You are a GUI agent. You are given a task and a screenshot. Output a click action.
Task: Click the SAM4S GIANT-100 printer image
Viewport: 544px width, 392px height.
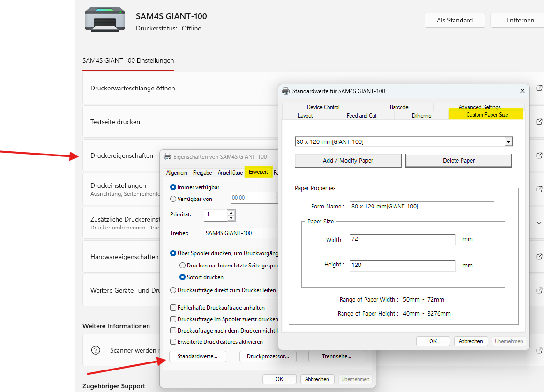tap(105, 20)
